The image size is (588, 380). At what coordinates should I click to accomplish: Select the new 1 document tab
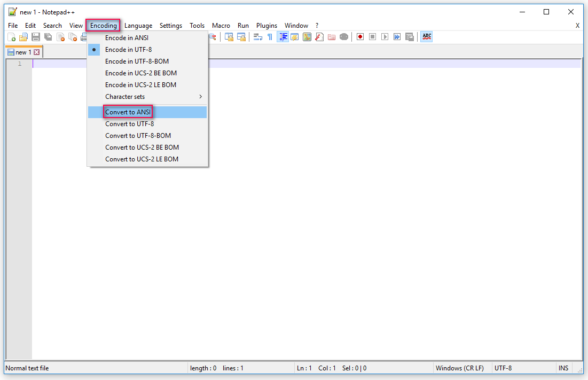pos(24,52)
